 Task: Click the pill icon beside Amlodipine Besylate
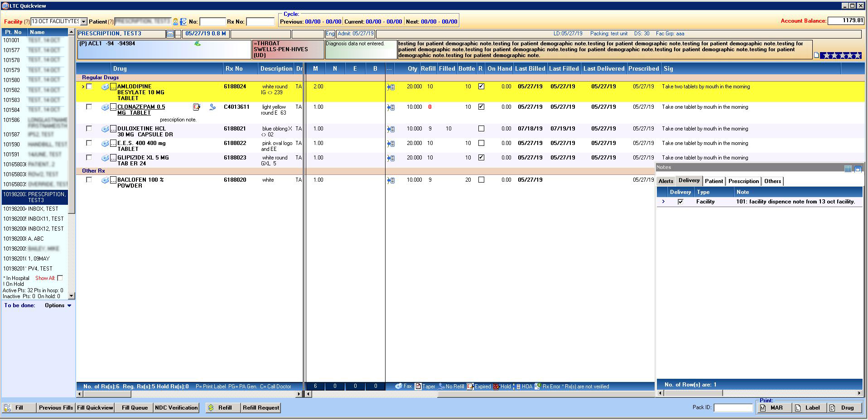[x=105, y=87]
